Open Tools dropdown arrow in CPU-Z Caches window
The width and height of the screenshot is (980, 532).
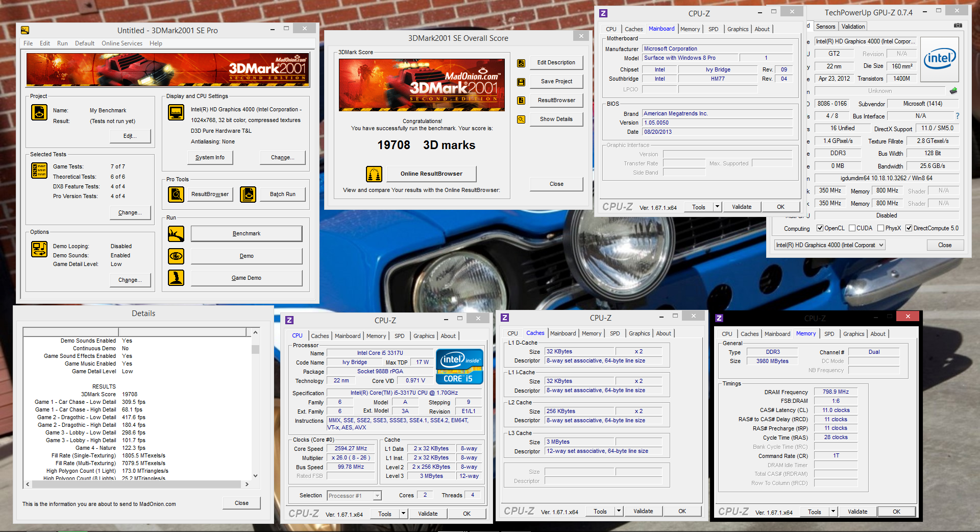tap(619, 511)
